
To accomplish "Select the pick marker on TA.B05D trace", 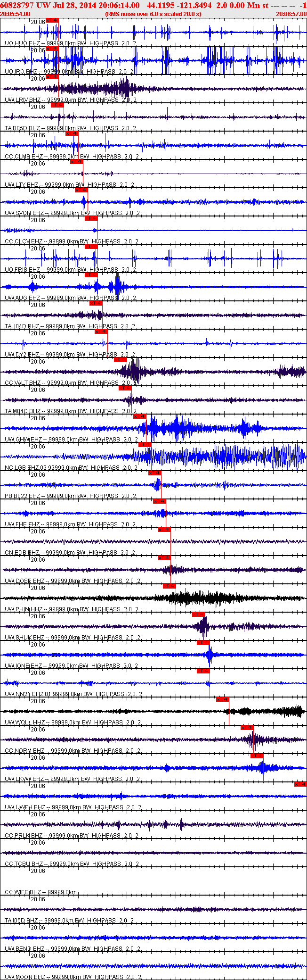I will point(57,105).
